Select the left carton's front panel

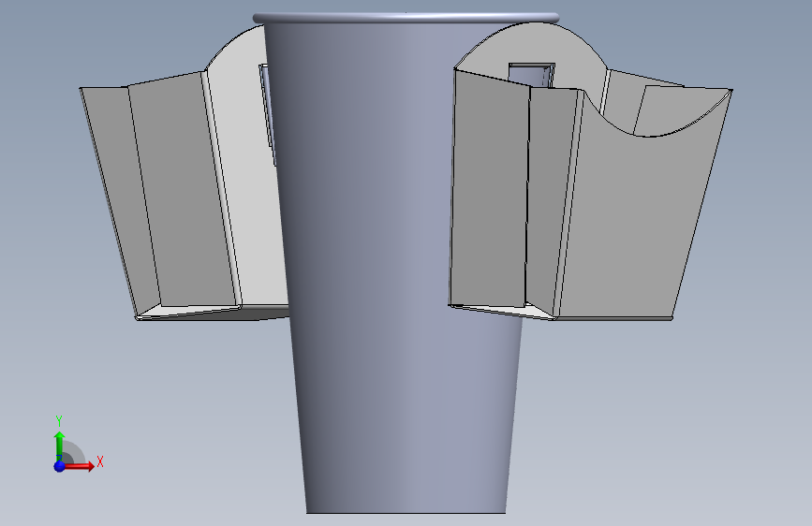[x=182, y=189]
